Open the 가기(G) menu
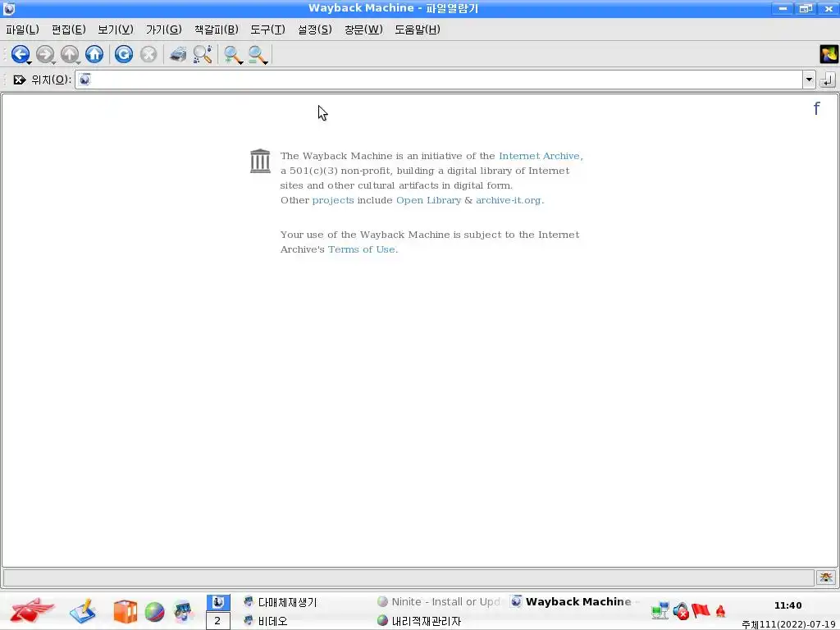Screen dimensions: 840x630 pyautogui.click(x=163, y=30)
